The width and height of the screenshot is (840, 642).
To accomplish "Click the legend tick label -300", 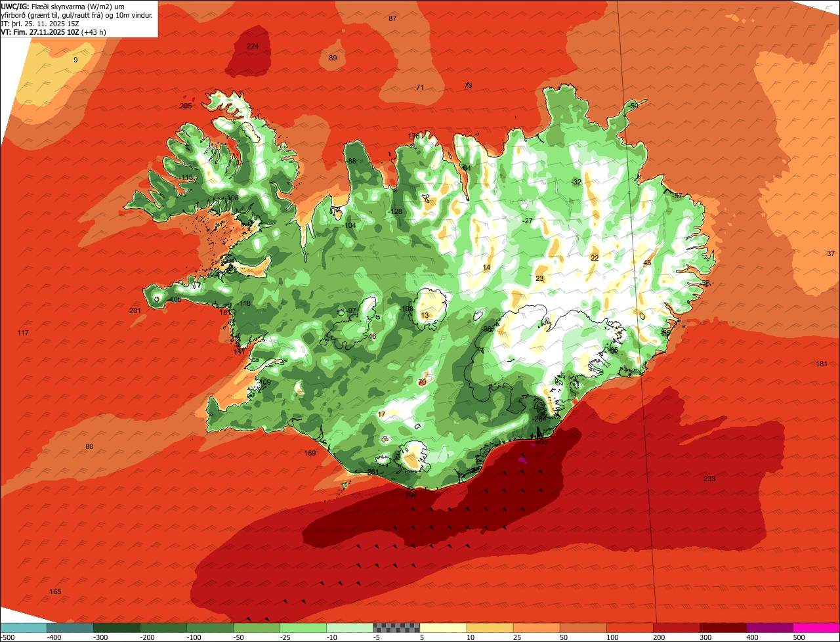I will (x=100, y=637).
